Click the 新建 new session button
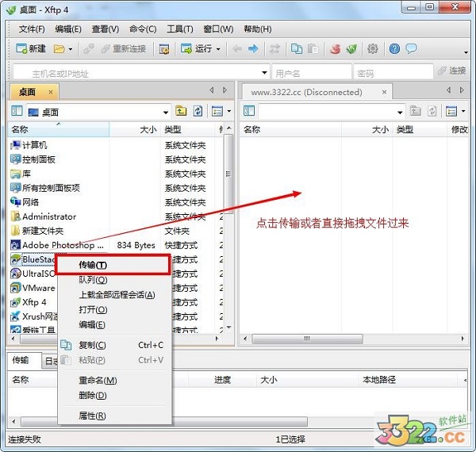The image size is (476, 452). 31,48
